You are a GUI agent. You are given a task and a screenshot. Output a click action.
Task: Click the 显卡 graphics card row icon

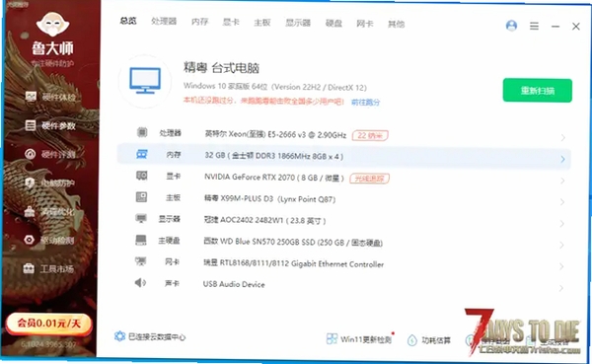point(141,176)
